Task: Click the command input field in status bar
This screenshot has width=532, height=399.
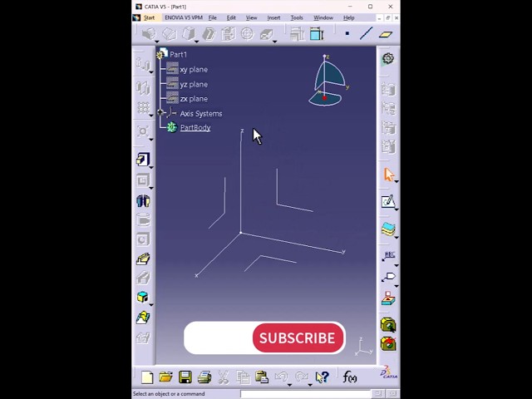Action: 305,393
